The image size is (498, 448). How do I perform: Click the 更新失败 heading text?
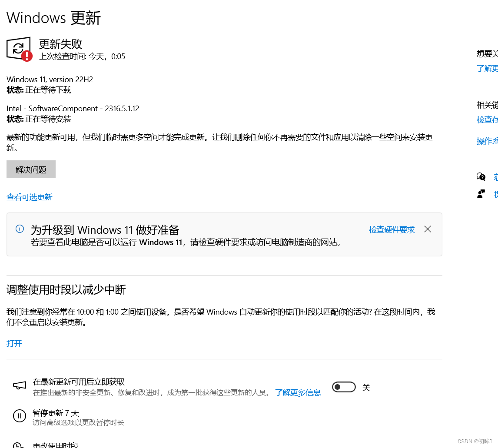61,44
